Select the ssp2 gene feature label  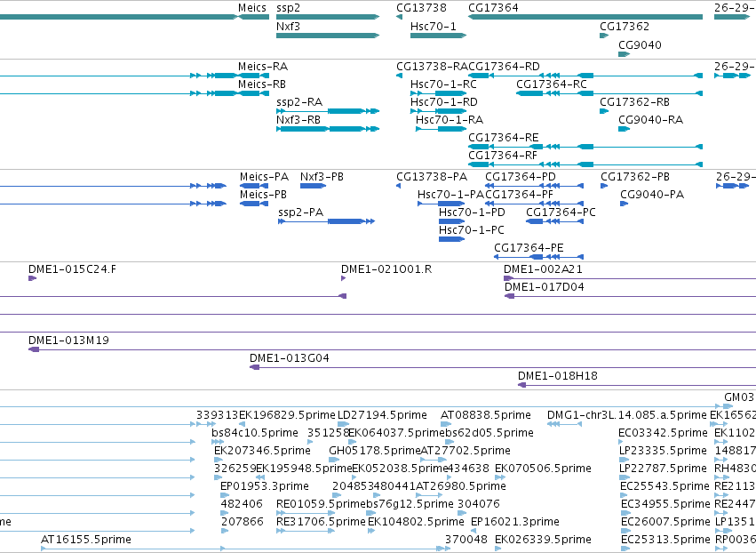289,8
